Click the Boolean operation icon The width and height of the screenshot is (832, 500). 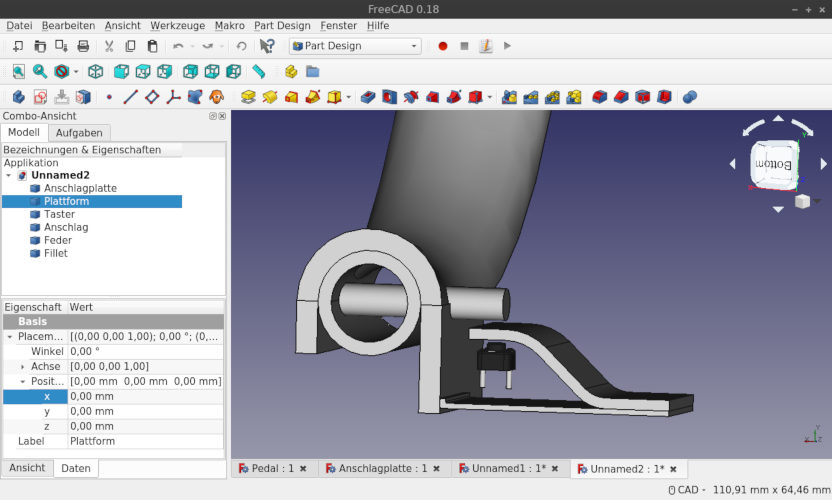[689, 97]
